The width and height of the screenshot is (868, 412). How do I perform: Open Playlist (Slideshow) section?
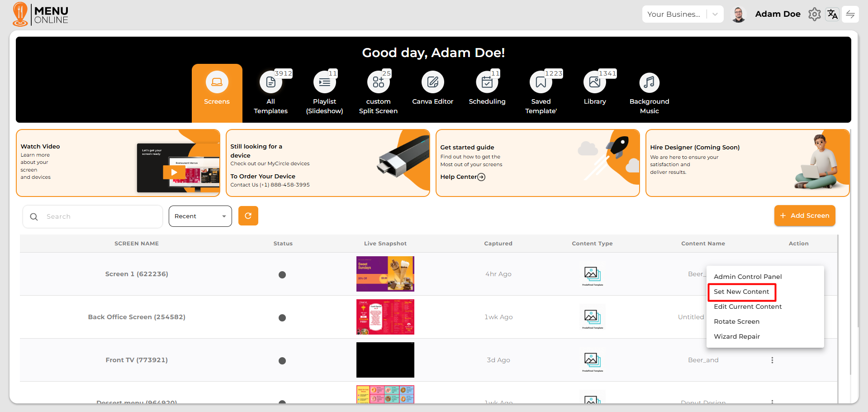click(x=324, y=82)
